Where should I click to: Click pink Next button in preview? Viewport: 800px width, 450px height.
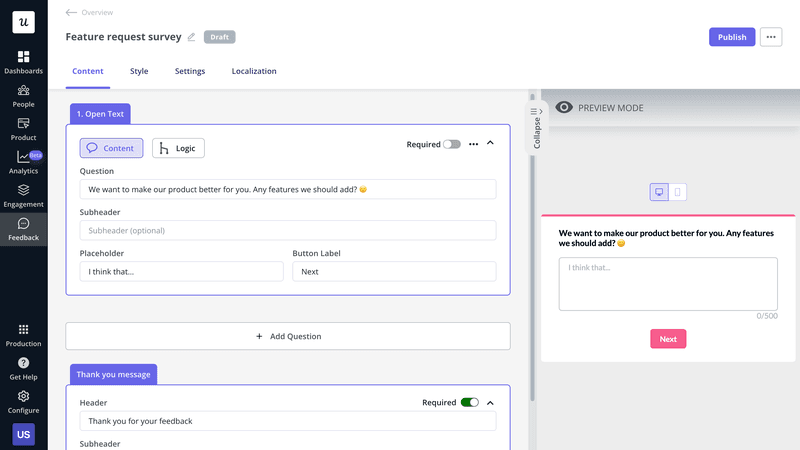668,339
